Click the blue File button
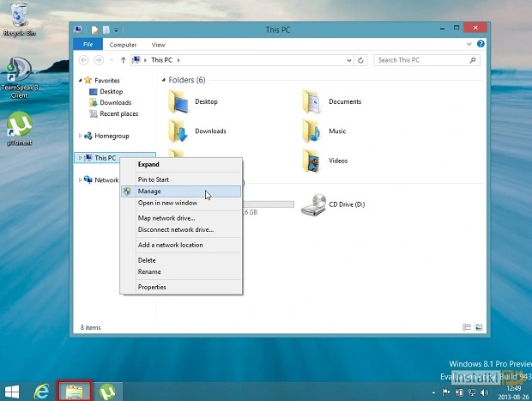This screenshot has width=532, height=401. [x=87, y=45]
